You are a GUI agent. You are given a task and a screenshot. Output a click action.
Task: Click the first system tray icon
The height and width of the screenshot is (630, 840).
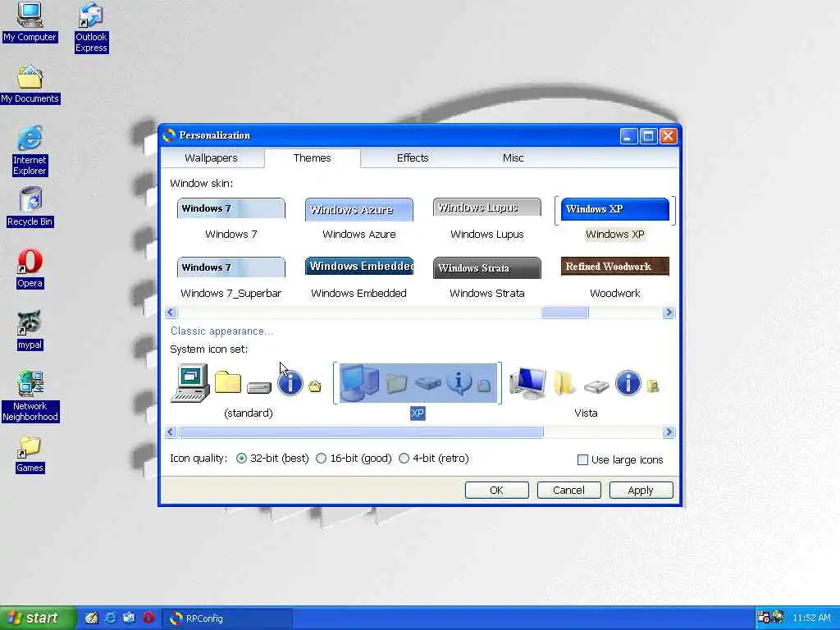tap(764, 618)
